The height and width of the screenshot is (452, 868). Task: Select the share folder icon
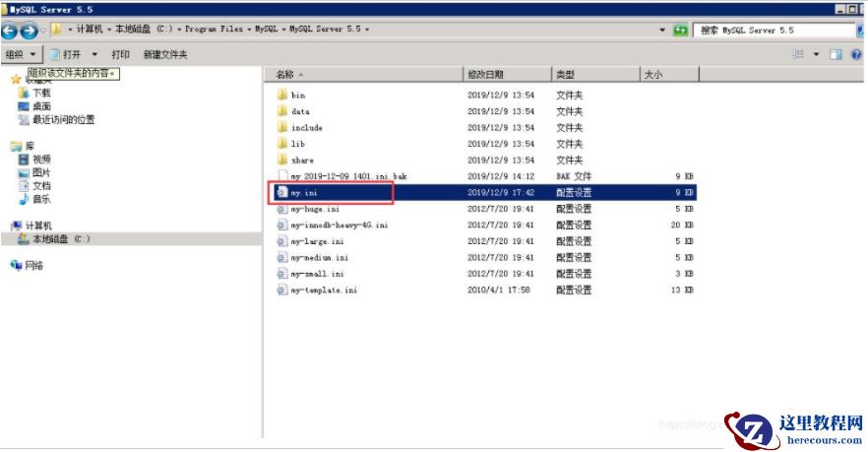[x=281, y=161]
